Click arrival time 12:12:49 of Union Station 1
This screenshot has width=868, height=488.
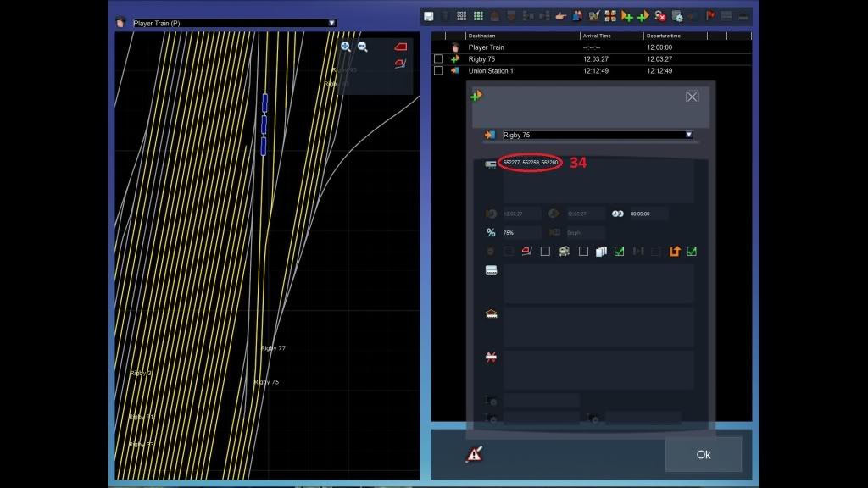click(x=596, y=71)
